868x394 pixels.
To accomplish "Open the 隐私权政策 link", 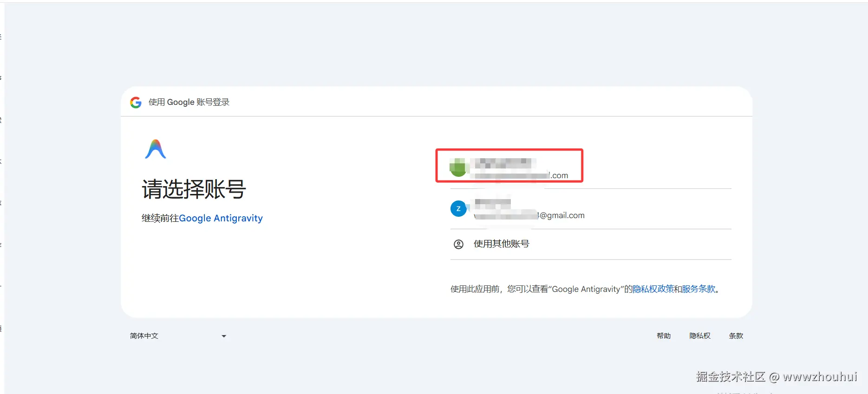I will tap(653, 289).
